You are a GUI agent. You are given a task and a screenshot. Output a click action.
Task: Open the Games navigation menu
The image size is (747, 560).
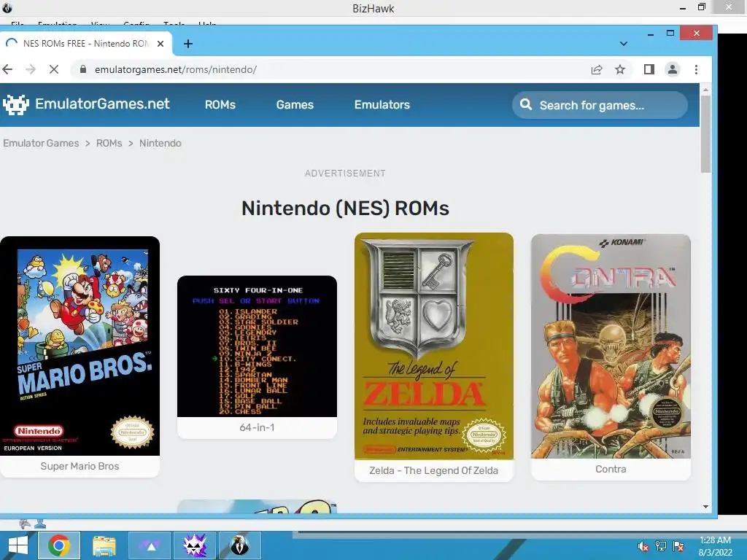[295, 105]
